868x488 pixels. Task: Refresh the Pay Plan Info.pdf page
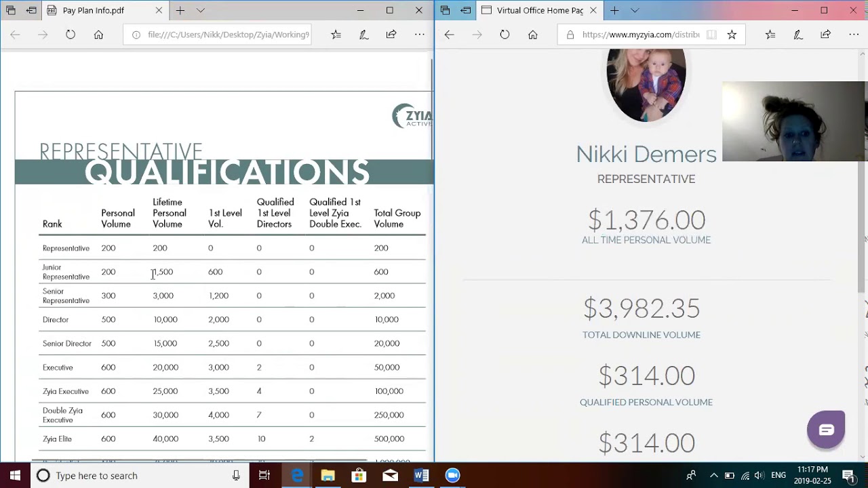click(x=71, y=35)
